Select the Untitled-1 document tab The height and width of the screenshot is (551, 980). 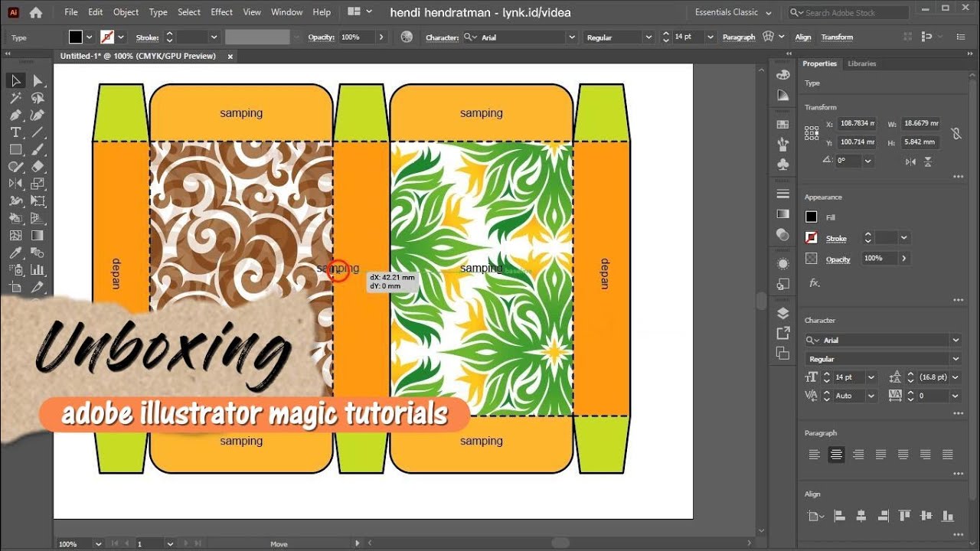coord(138,56)
